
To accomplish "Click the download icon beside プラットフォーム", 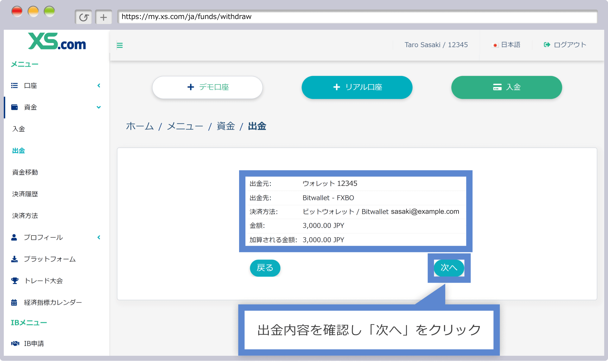I will (x=14, y=259).
